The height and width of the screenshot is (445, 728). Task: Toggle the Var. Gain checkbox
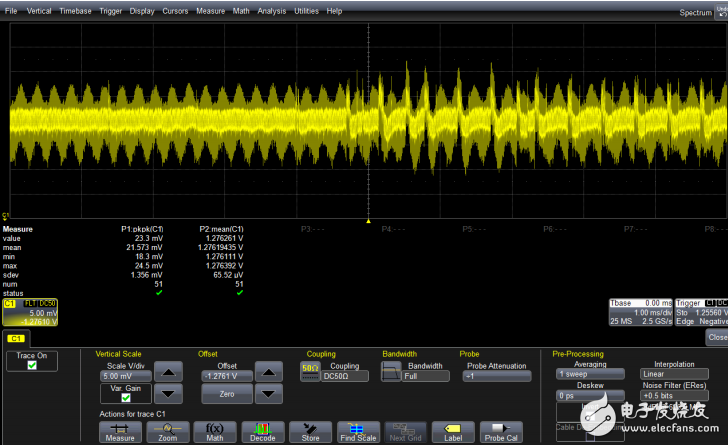coord(126,397)
